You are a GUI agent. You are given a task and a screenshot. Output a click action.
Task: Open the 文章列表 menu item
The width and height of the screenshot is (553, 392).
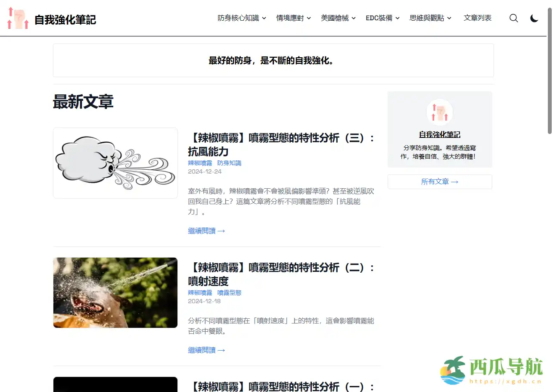(477, 18)
